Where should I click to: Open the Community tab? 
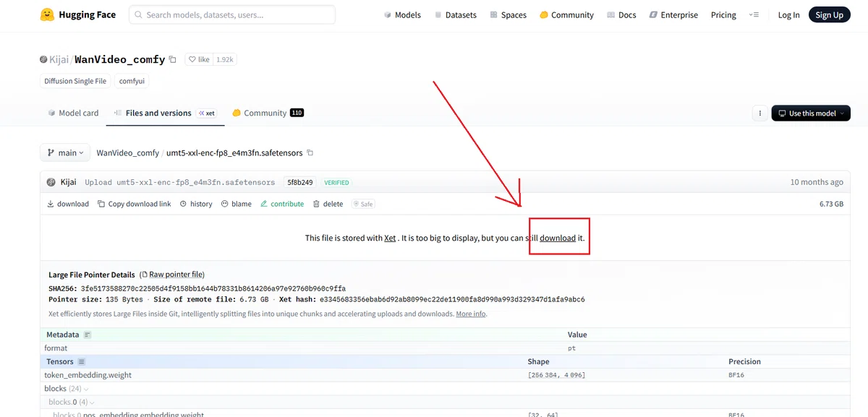pyautogui.click(x=268, y=113)
